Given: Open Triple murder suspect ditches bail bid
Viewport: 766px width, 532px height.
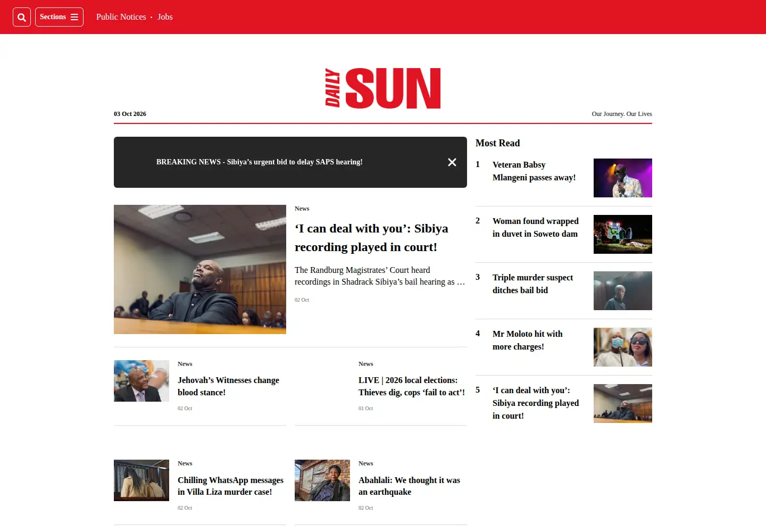Looking at the screenshot, I should coord(532,284).
